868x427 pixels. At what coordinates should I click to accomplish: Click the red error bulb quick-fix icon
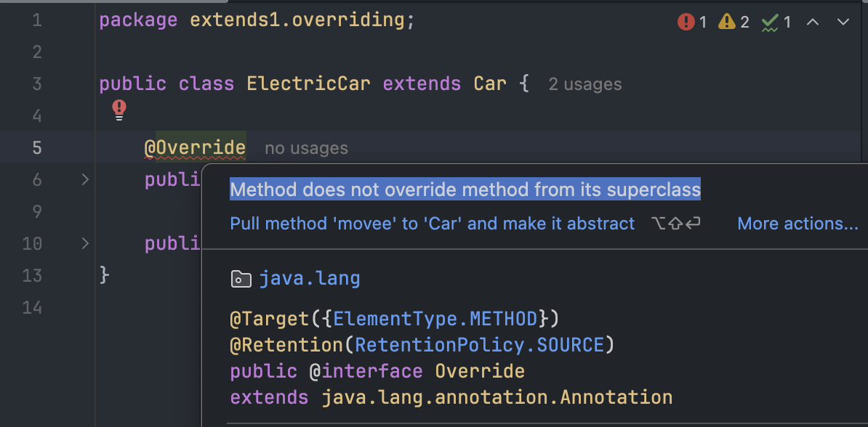[x=119, y=110]
